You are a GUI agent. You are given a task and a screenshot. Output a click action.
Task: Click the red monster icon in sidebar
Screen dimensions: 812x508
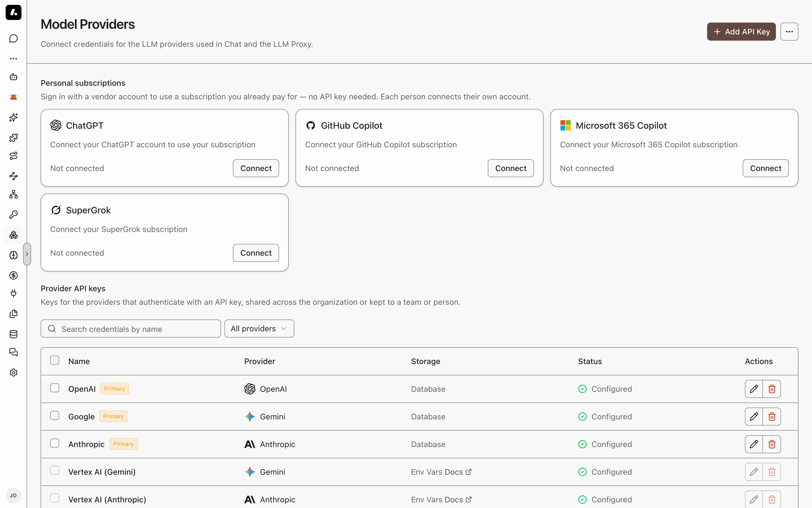click(x=14, y=97)
